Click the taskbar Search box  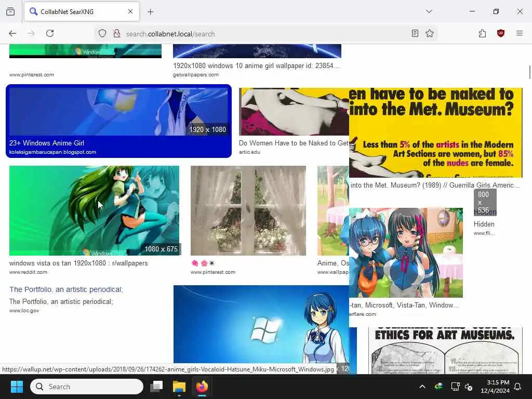pos(87,387)
